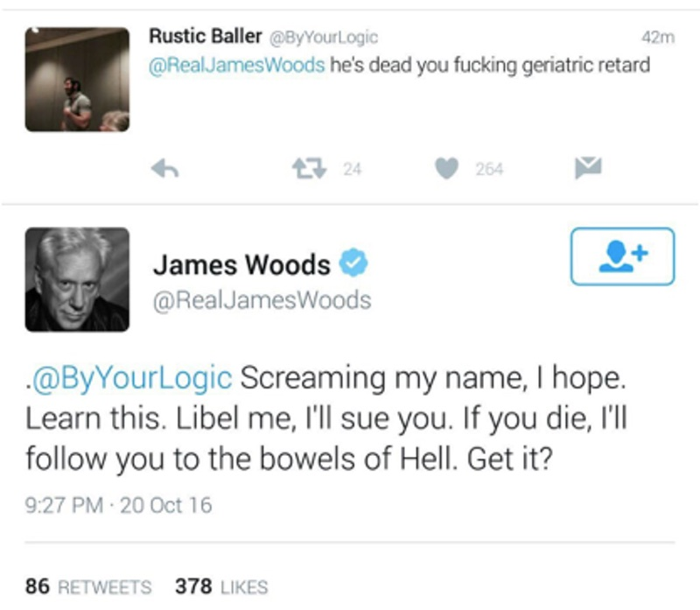
Task: Click the Rustic Baller display name
Action: (206, 36)
